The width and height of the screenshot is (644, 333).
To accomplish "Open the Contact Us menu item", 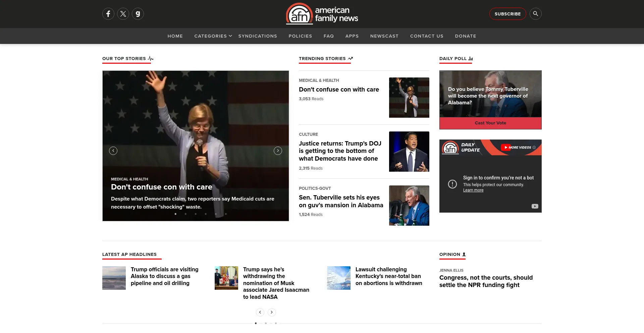I will pos(427,36).
